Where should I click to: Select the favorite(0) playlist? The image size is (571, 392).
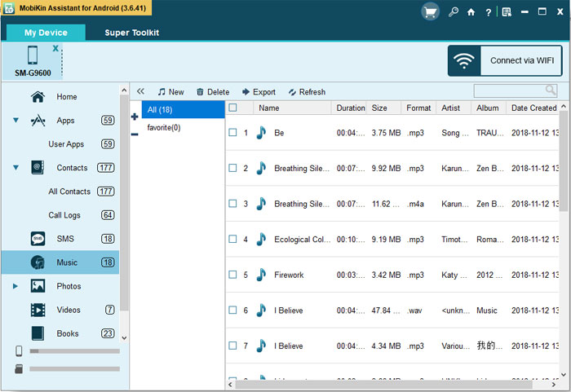coord(164,128)
